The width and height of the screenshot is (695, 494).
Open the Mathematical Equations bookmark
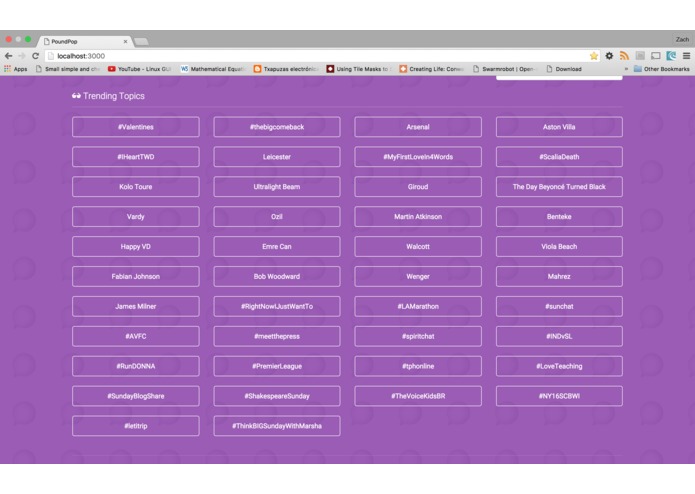click(212, 69)
